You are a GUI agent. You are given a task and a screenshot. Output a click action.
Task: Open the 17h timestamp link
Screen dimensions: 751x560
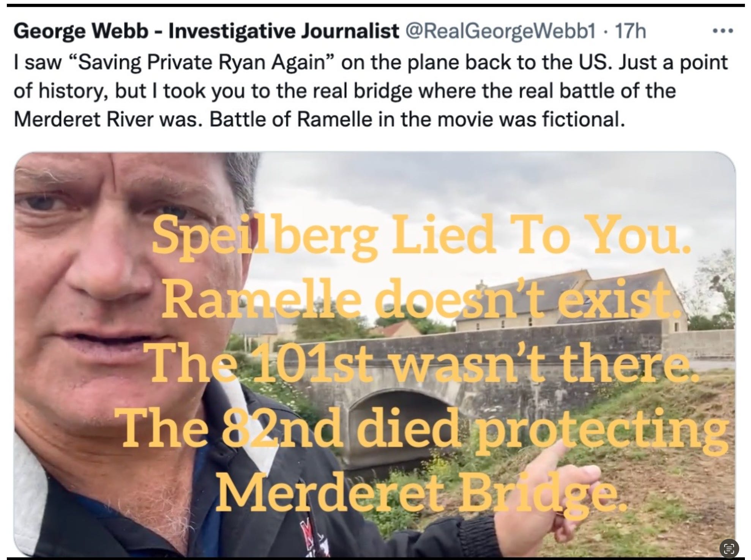click(x=630, y=31)
